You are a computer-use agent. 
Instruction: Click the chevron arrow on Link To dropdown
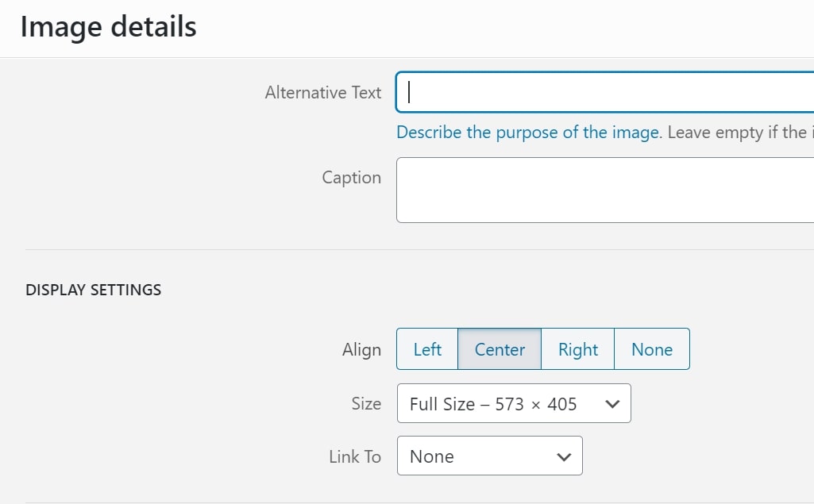(x=564, y=456)
